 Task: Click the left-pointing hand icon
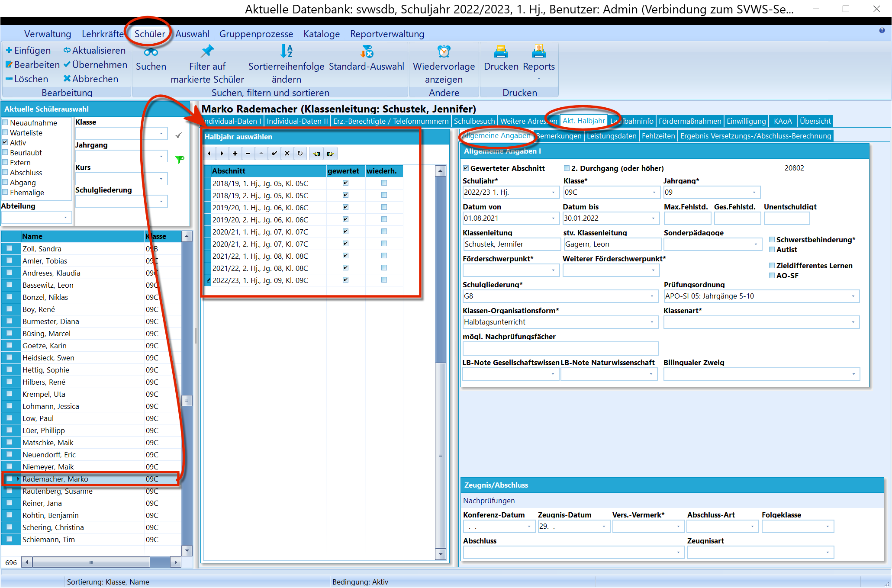click(x=316, y=154)
